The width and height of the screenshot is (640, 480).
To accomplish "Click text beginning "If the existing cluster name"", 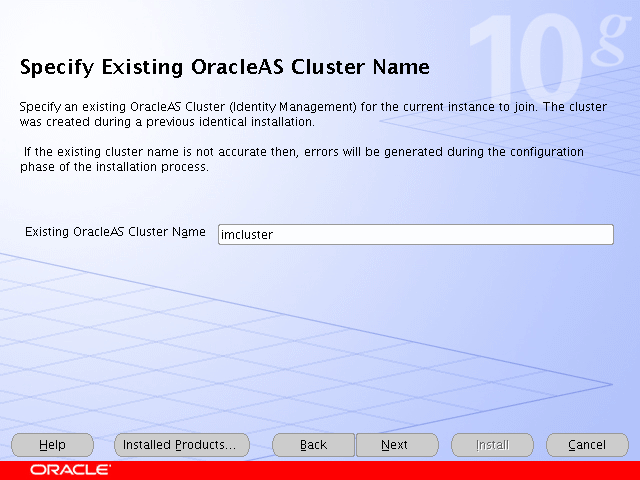I will [x=302, y=159].
